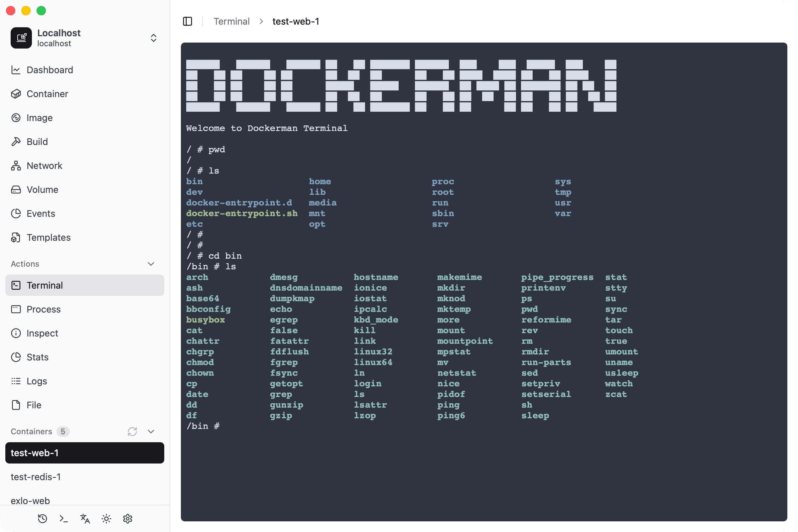This screenshot has height=532, width=798.
Task: Open the Settings gear in the bottom toolbar
Action: coord(128,518)
